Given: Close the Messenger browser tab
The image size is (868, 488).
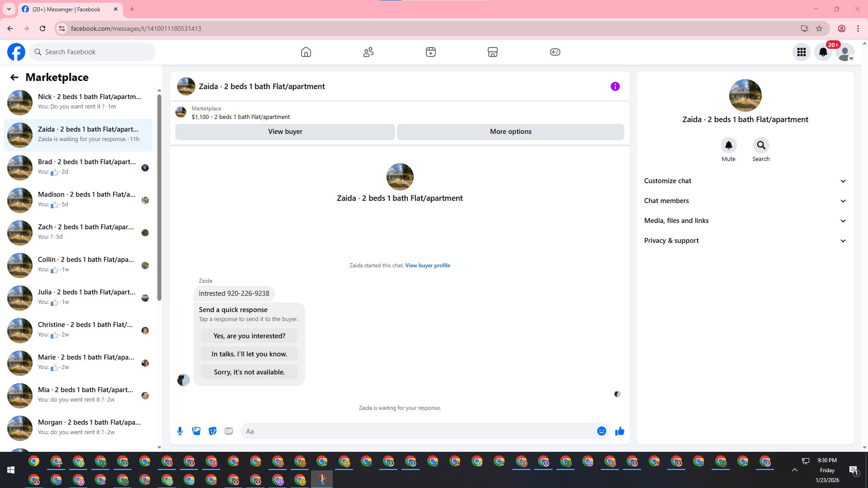Looking at the screenshot, I should tap(116, 9).
